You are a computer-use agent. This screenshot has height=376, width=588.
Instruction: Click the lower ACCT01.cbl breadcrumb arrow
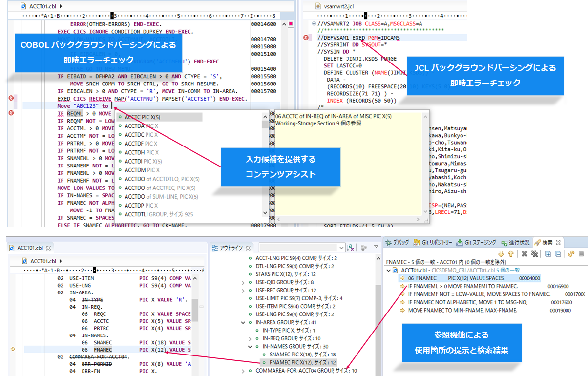tap(61, 261)
